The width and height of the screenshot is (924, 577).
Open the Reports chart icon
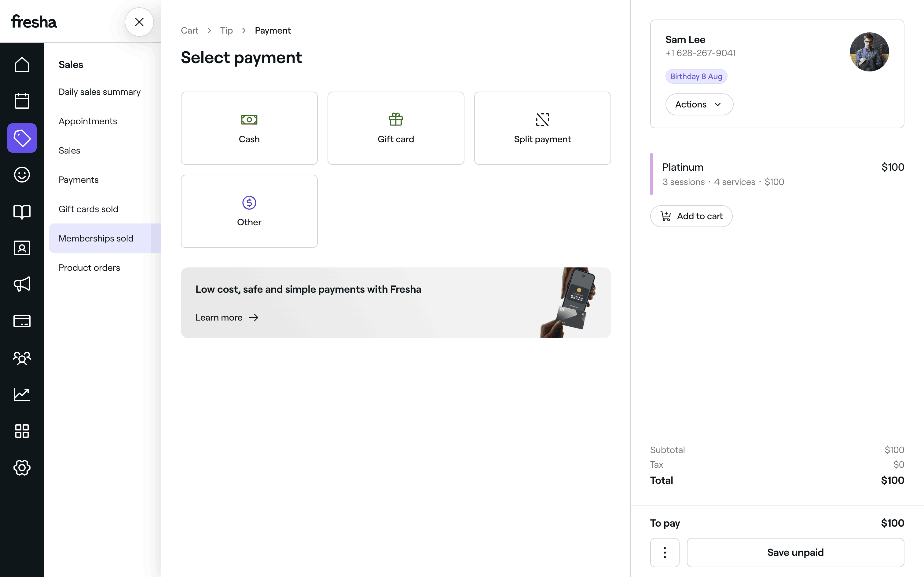(22, 394)
